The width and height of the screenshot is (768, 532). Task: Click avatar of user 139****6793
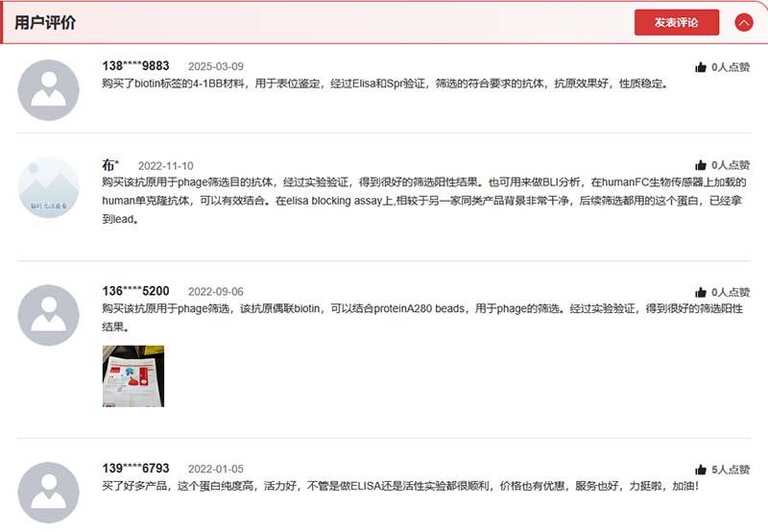click(x=49, y=492)
